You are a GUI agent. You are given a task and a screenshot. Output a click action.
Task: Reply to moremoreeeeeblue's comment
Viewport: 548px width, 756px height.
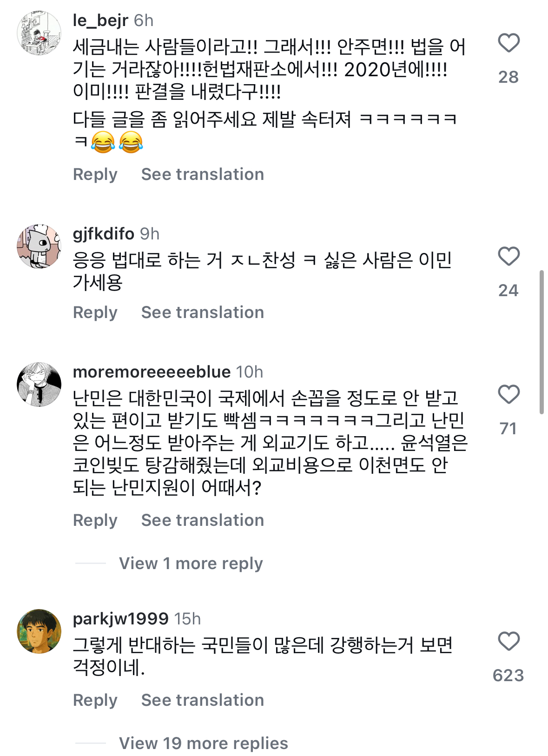coord(95,520)
